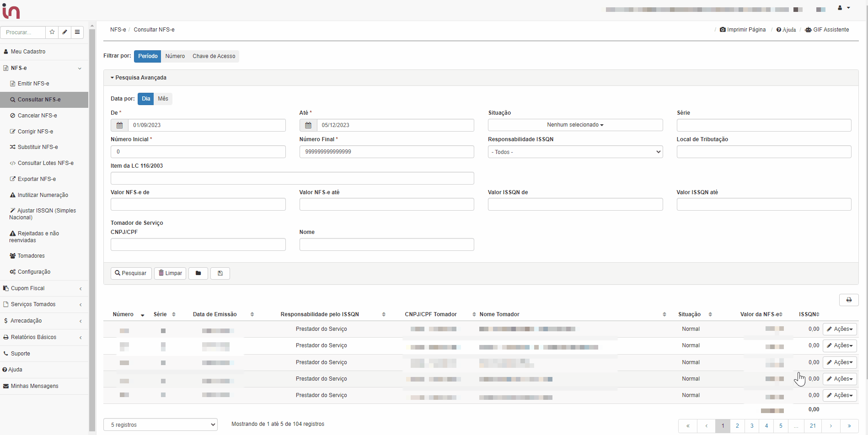This screenshot has height=435, width=868.
Task: Click the Valor NFS-e de input field
Action: point(198,204)
